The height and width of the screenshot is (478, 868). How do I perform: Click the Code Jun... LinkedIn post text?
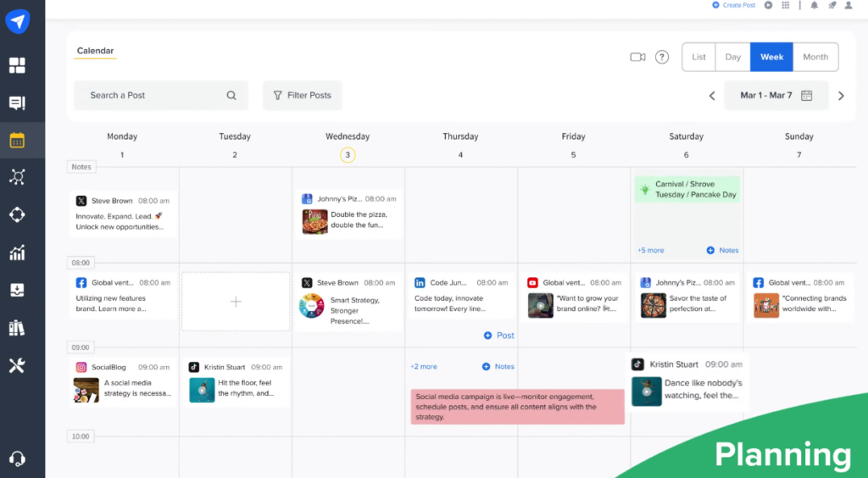450,303
